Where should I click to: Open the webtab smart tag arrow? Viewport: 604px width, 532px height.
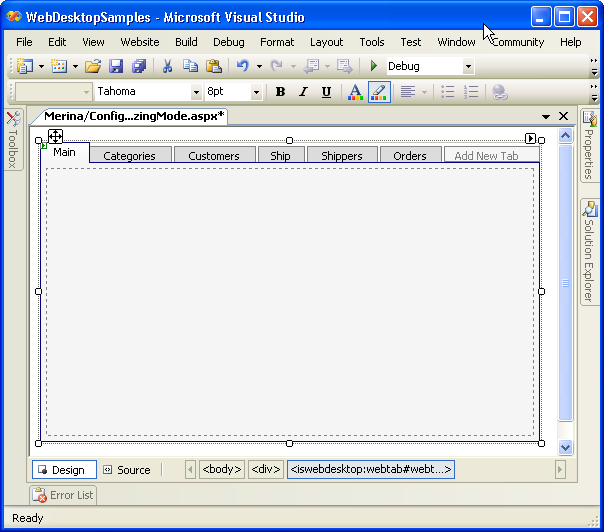[530, 139]
